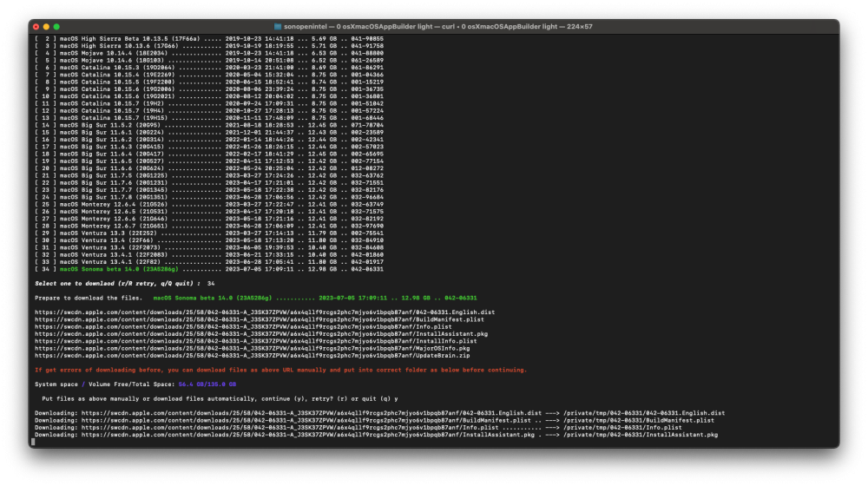Click the purple free space value '56.4 GB/135.0 GB'
The image size is (868, 486).
pos(207,384)
